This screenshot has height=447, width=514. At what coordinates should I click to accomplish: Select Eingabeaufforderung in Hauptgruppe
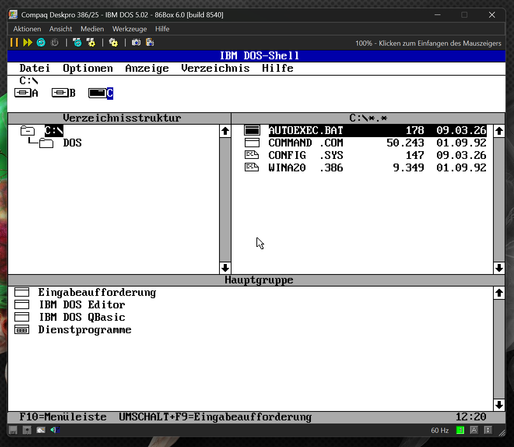[x=97, y=292]
